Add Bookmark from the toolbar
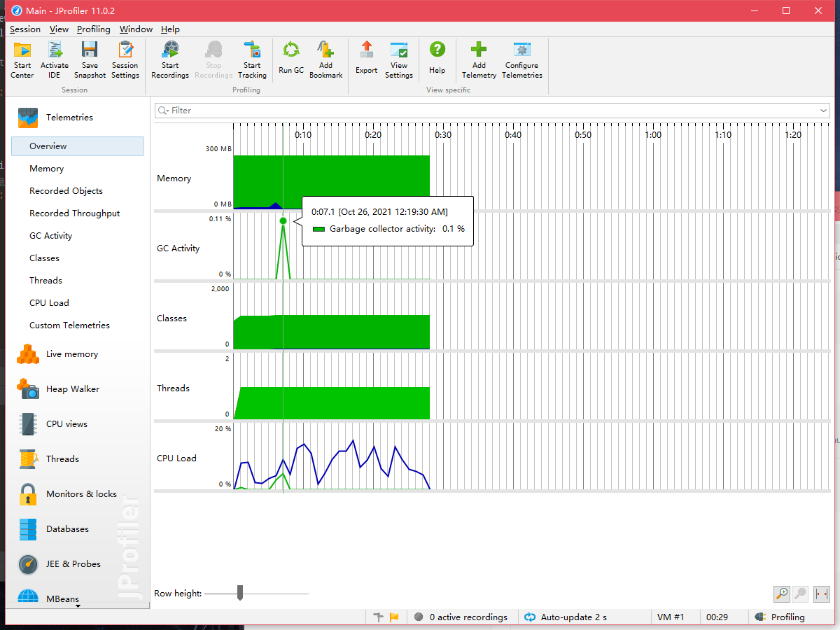Viewport: 840px width, 630px height. click(325, 59)
